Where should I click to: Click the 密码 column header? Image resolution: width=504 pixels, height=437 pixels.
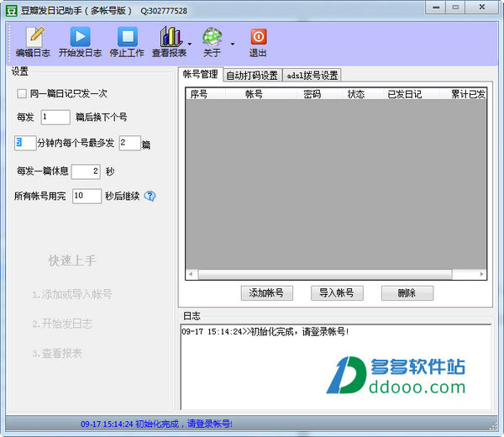click(319, 94)
